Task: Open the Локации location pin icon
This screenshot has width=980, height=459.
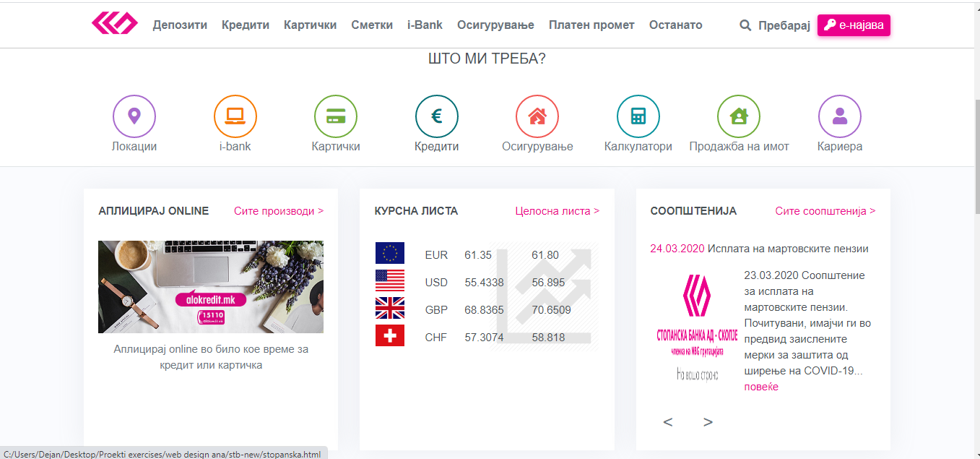Action: coord(134,116)
